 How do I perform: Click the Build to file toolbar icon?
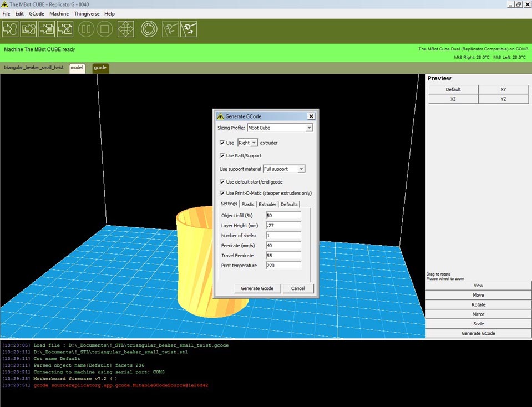point(47,29)
